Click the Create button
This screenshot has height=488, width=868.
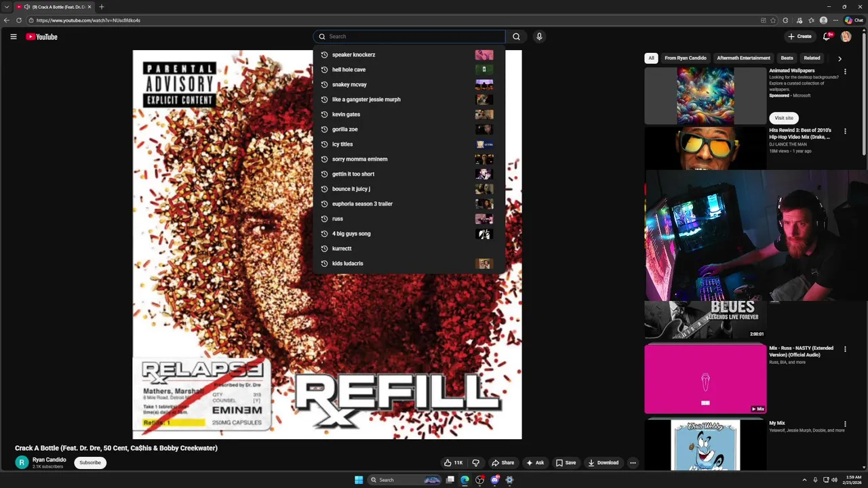click(x=800, y=37)
